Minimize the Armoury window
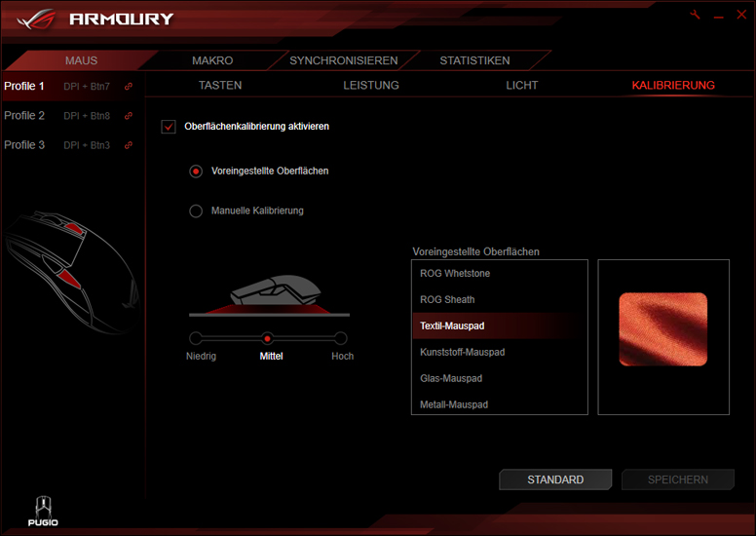756x536 pixels. coord(719,17)
